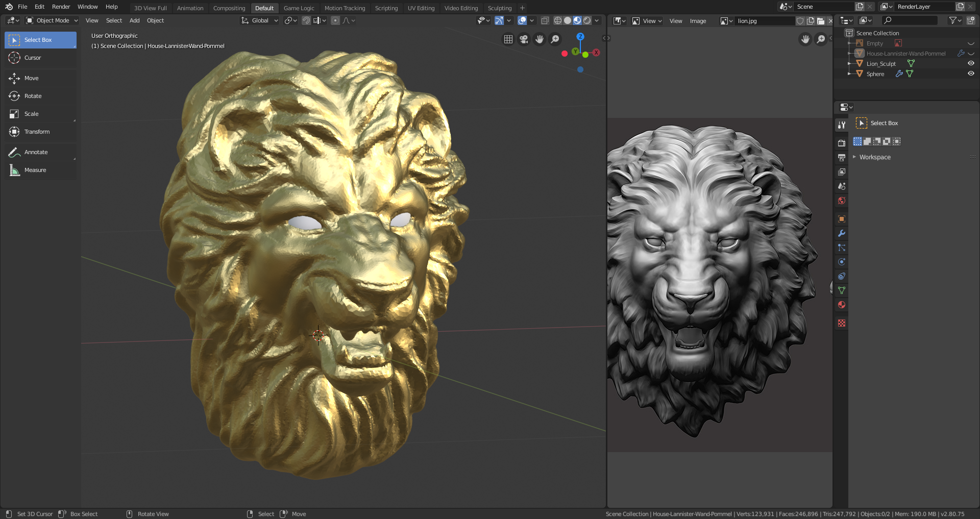Image resolution: width=980 pixels, height=519 pixels.
Task: Open the Modifiers properties tab
Action: click(842, 233)
